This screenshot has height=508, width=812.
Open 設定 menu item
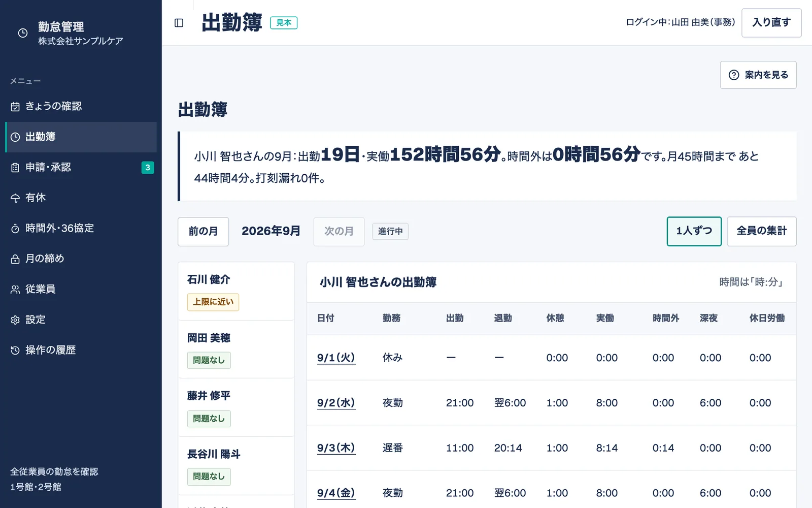click(x=81, y=320)
